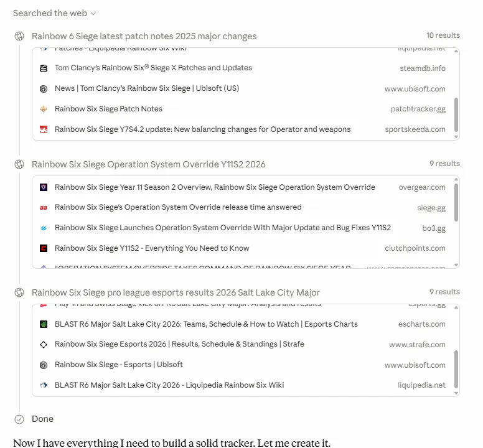This screenshot has width=483, height=448.
Task: Click the bo3.gg domain text
Action: point(434,228)
